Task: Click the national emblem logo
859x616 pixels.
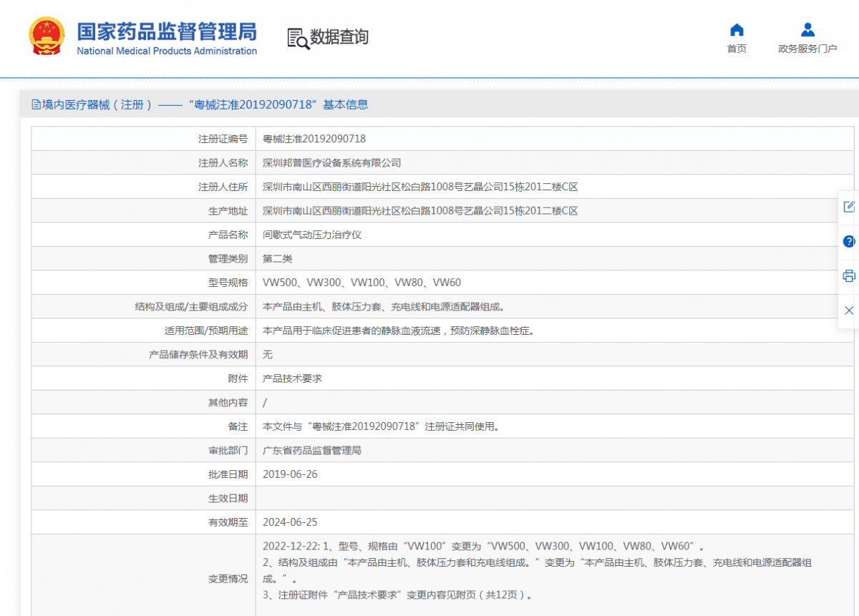Action: (47, 36)
